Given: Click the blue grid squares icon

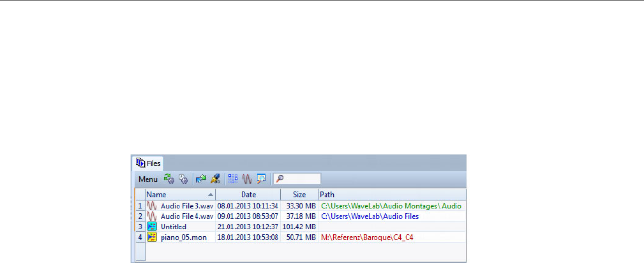Looking at the screenshot, I should (233, 179).
